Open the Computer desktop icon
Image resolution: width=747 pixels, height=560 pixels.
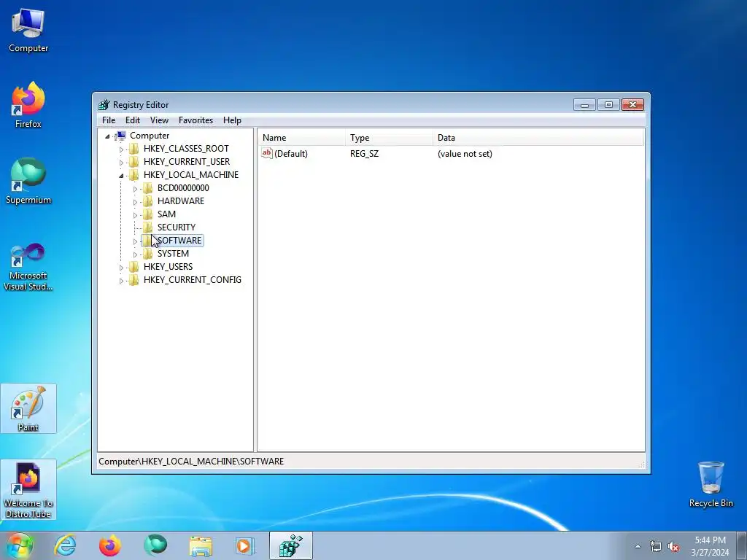(28, 30)
